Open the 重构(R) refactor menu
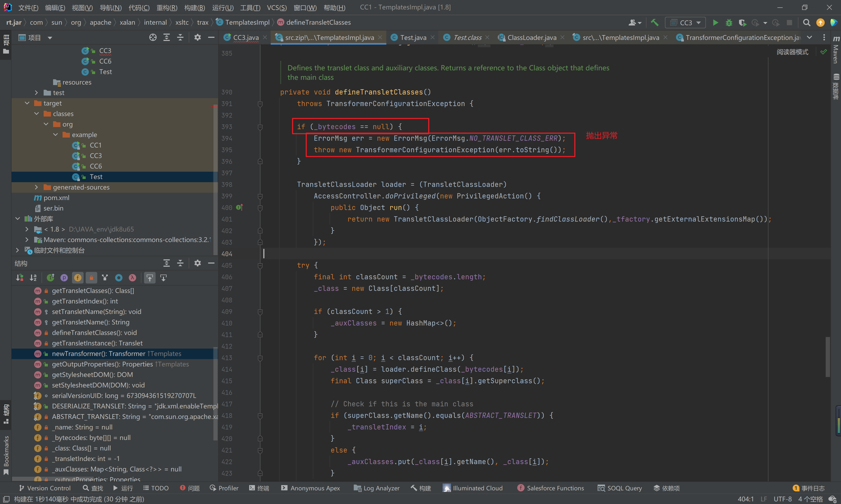Image resolution: width=841 pixels, height=504 pixels. click(167, 7)
